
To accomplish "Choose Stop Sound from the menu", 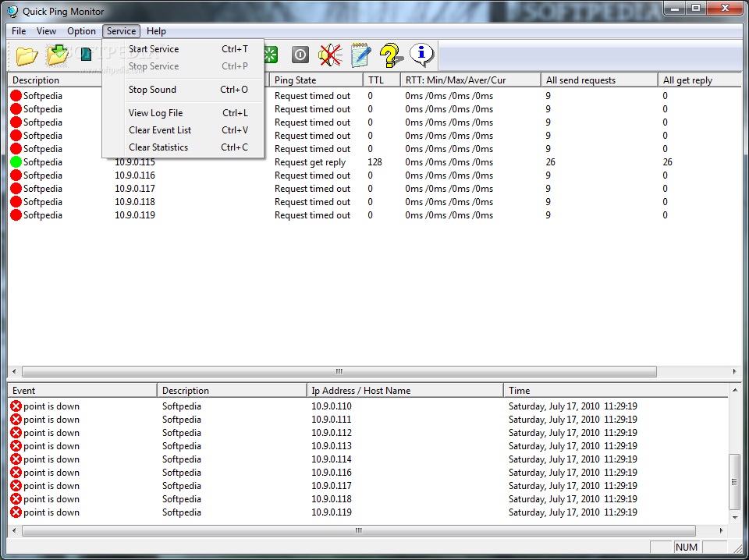I will pos(183,90).
